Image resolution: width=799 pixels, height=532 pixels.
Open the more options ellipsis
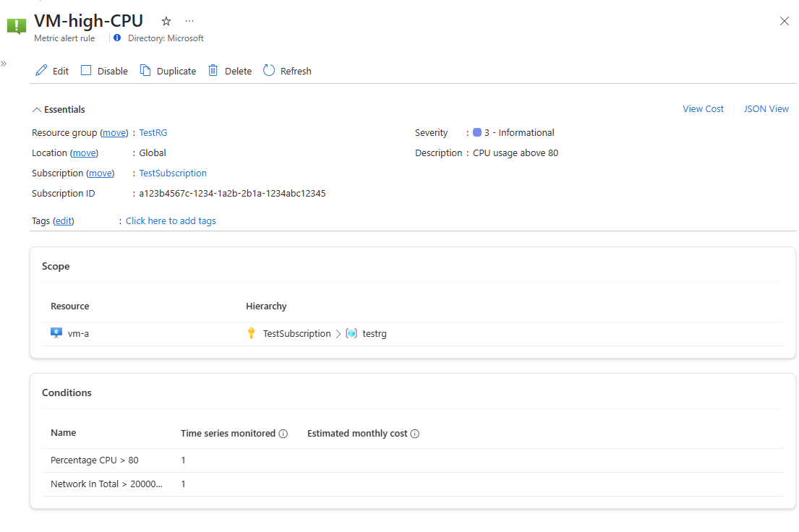pos(189,21)
